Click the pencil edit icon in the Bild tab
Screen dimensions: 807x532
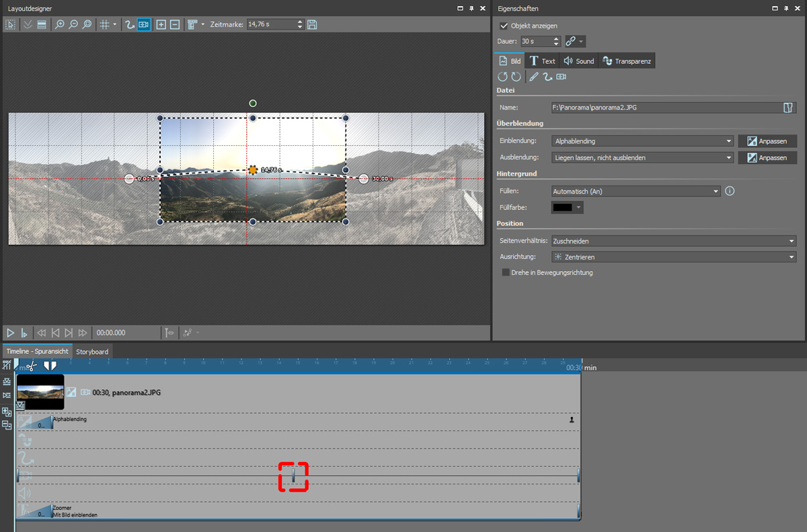(x=533, y=77)
